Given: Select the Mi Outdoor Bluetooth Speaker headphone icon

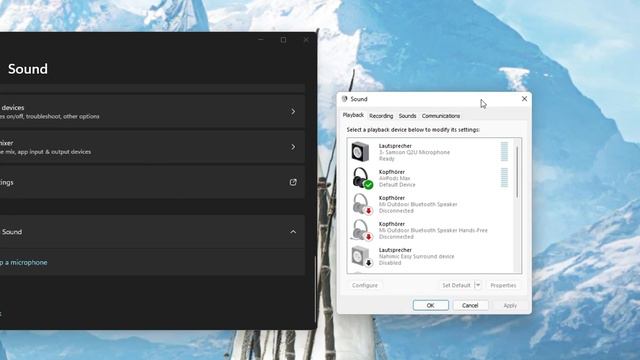Looking at the screenshot, I should tap(362, 204).
